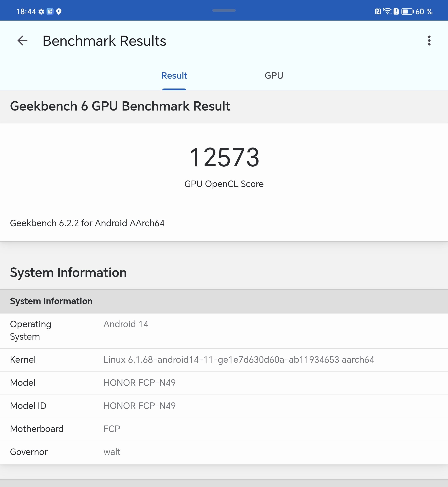Tap the settings gear status icon
This screenshot has width=448, height=487.
pyautogui.click(x=42, y=12)
